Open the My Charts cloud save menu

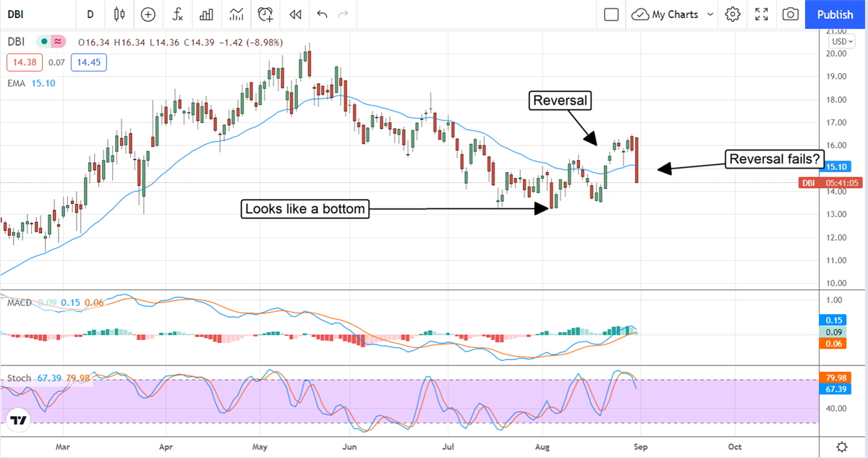pyautogui.click(x=666, y=14)
